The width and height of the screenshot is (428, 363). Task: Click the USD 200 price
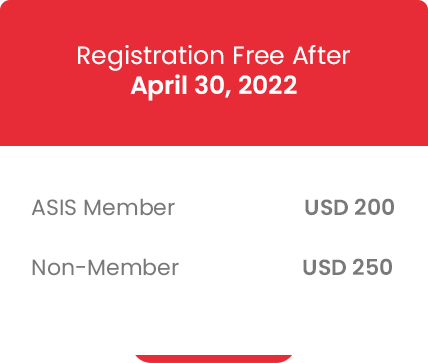point(350,207)
